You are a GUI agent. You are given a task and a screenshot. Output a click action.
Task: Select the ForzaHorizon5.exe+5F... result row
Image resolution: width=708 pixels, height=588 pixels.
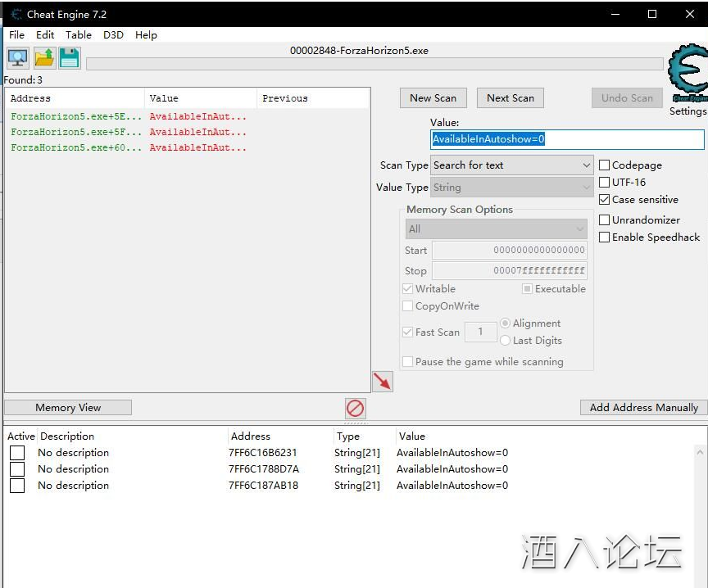click(187, 132)
